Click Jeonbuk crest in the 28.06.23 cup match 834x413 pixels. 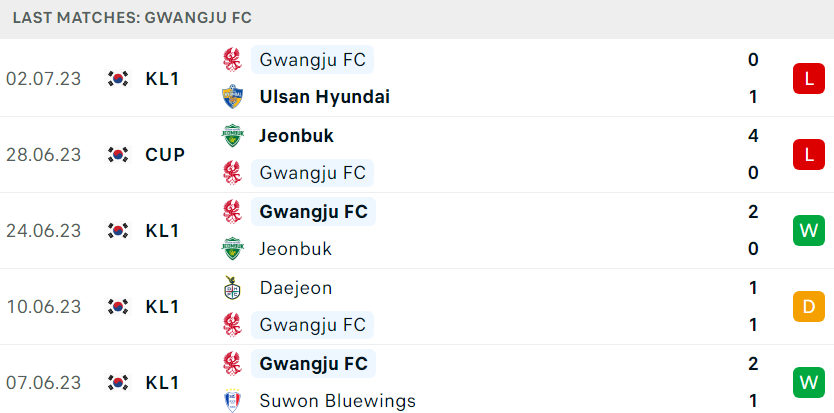point(232,136)
